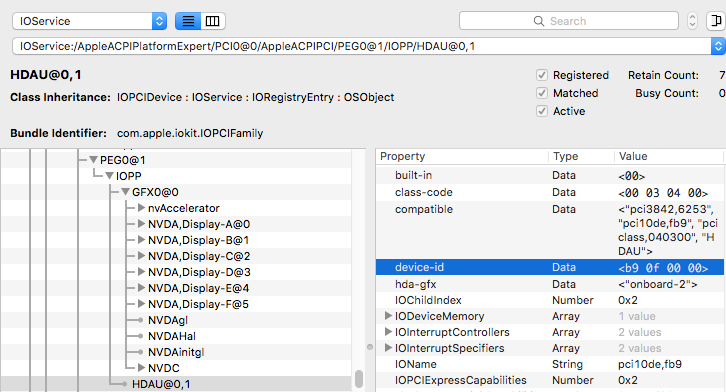Select the IOName property row
The image size is (726, 392).
point(550,364)
